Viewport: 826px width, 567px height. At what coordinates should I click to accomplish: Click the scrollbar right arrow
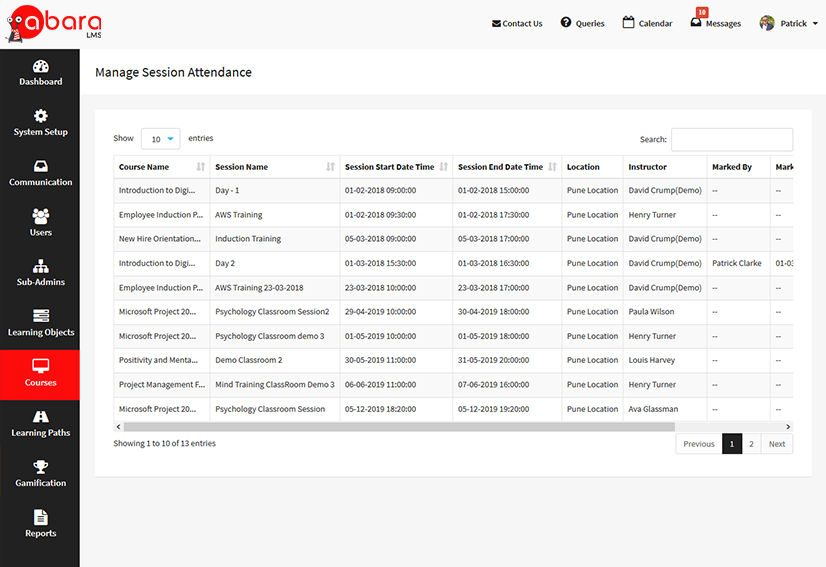click(x=788, y=427)
